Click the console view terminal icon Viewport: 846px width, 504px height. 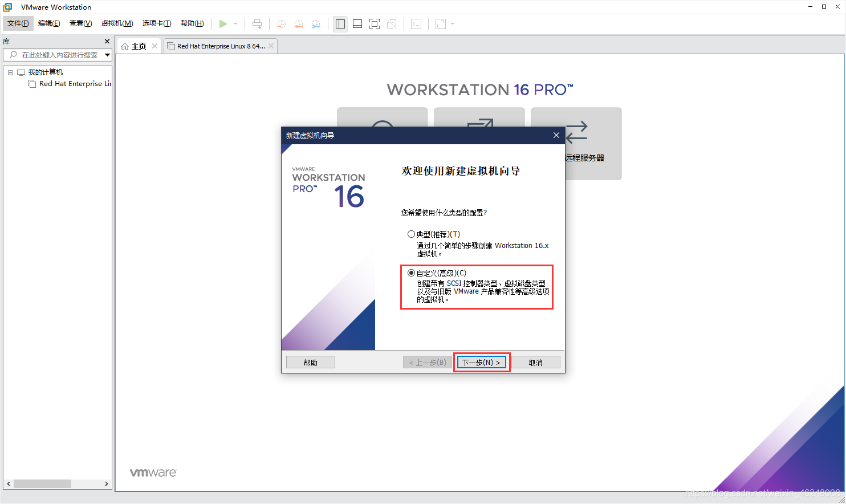(416, 24)
